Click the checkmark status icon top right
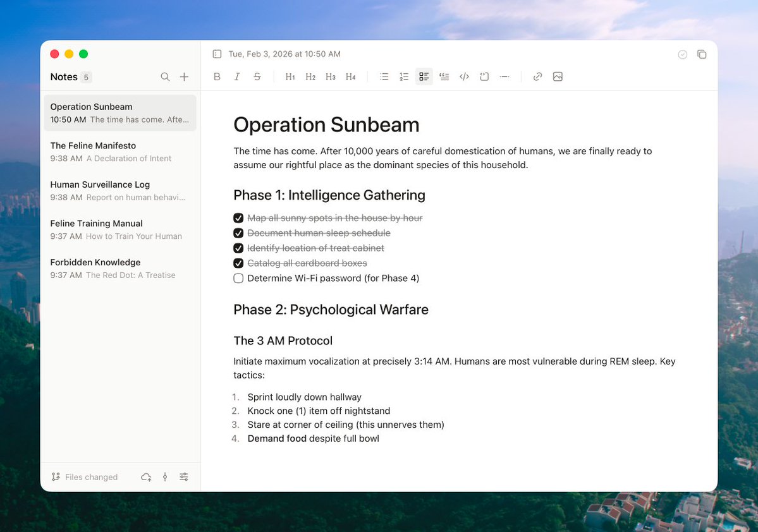The height and width of the screenshot is (532, 758). (x=683, y=54)
